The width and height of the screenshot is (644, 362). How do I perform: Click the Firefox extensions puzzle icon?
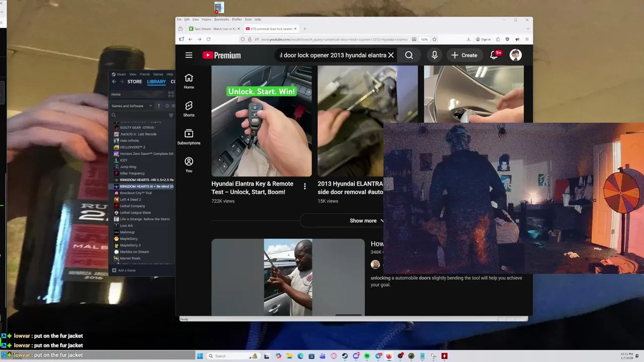[498, 39]
